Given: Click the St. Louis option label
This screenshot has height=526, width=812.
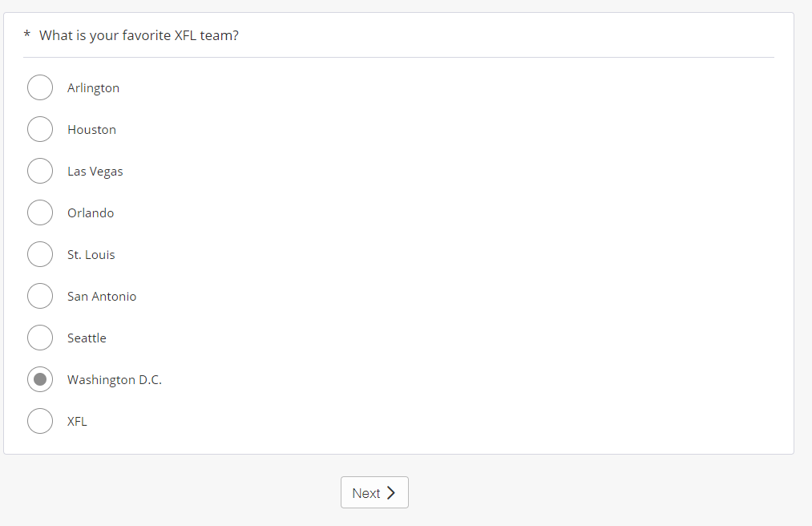Looking at the screenshot, I should [x=91, y=255].
